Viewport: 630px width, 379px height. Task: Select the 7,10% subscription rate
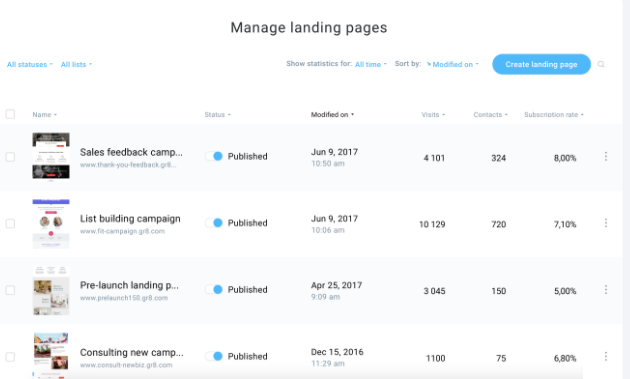pos(565,224)
